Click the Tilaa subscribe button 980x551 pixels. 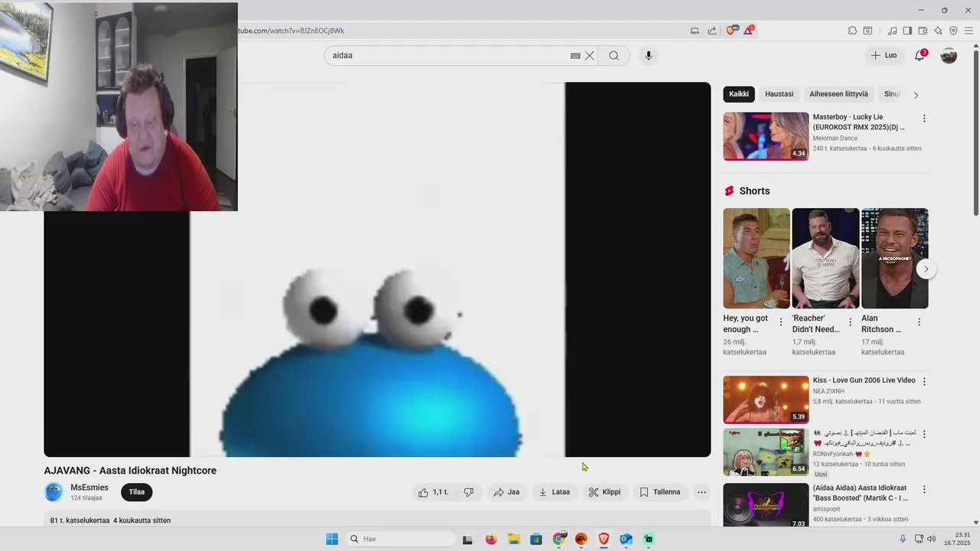point(137,492)
